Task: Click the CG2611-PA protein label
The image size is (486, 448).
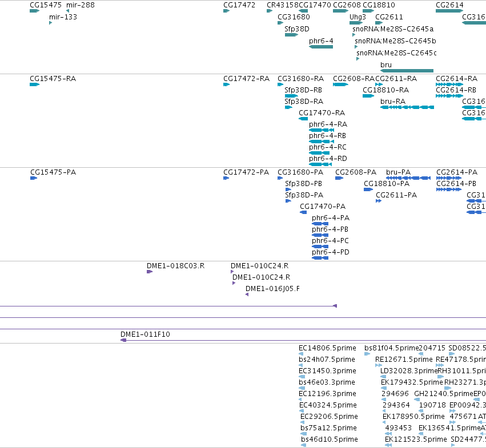Action: [396, 195]
